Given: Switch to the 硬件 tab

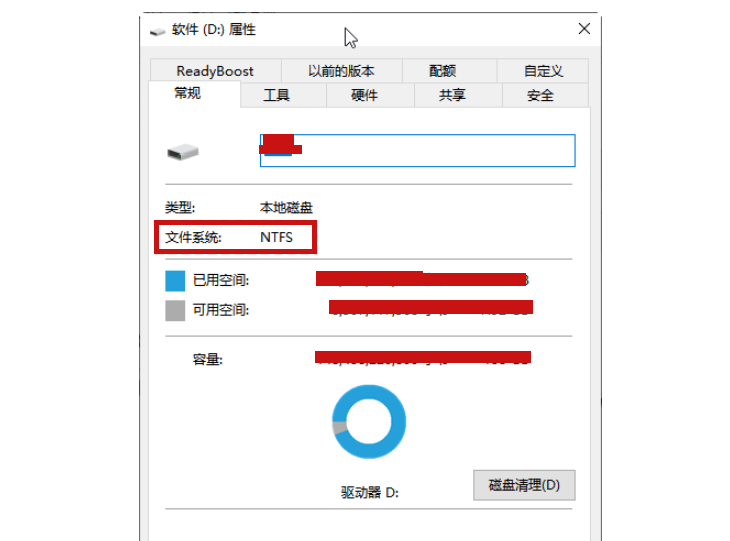Looking at the screenshot, I should (364, 96).
